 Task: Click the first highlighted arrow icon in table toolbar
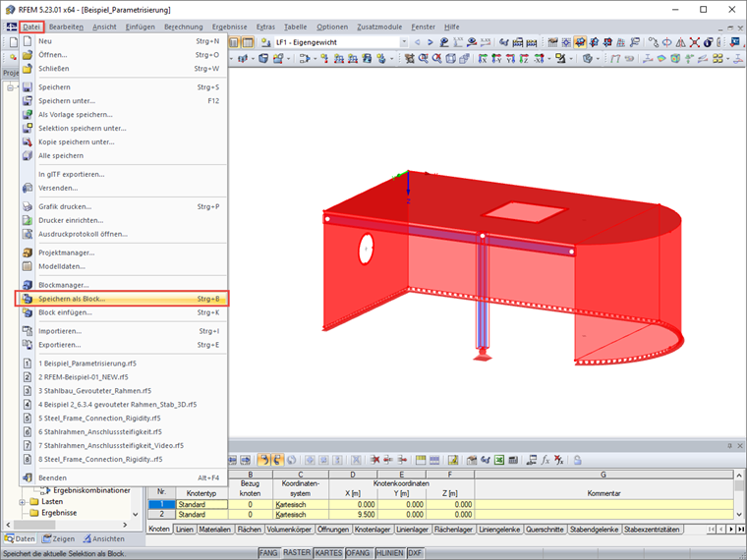tap(263, 460)
